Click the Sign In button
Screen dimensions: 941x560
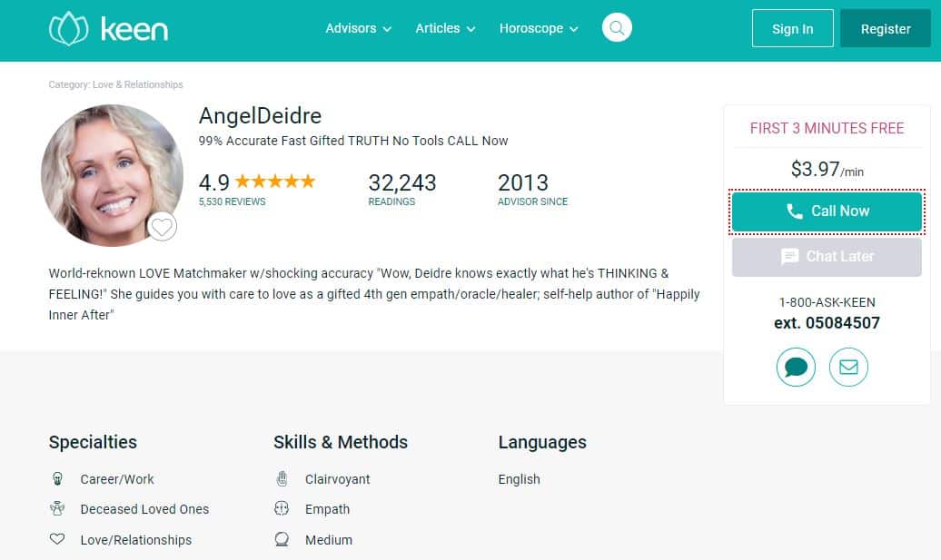click(793, 28)
